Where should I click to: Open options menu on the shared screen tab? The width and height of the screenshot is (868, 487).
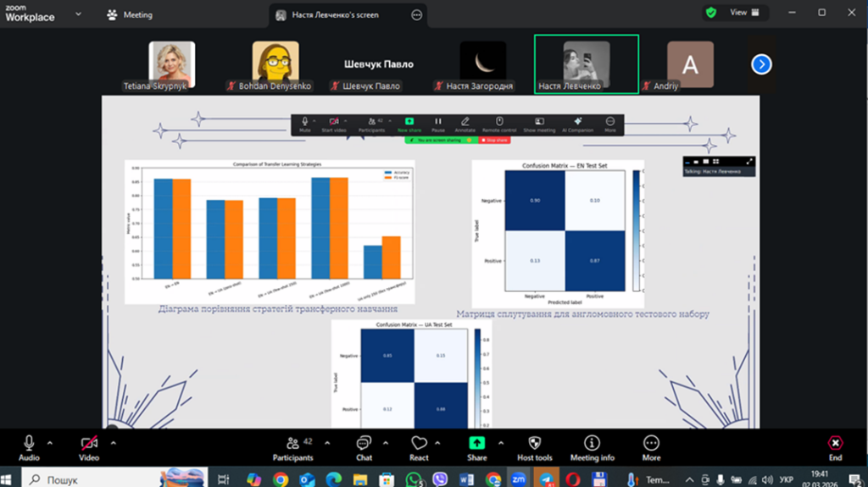(x=416, y=14)
